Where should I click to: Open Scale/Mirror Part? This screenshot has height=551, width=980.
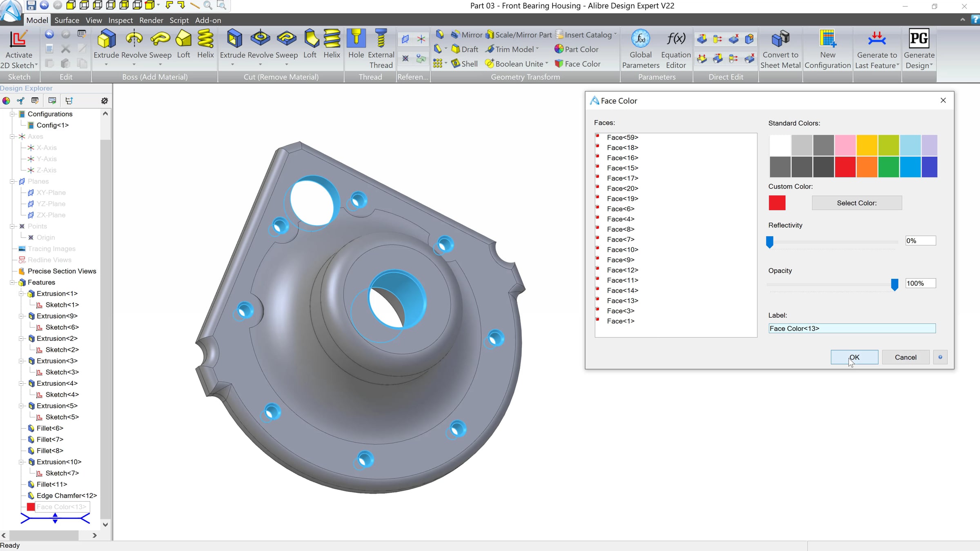coord(519,35)
